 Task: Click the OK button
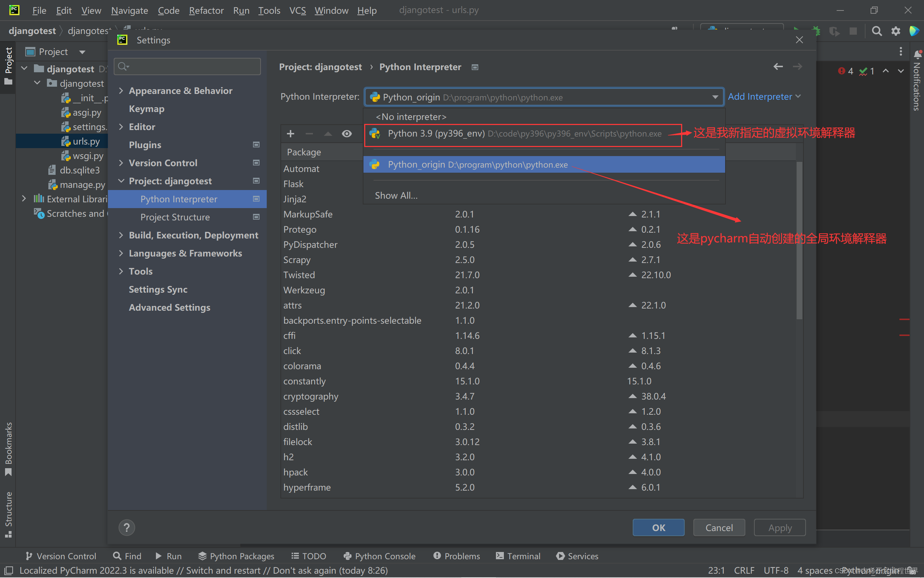(658, 527)
